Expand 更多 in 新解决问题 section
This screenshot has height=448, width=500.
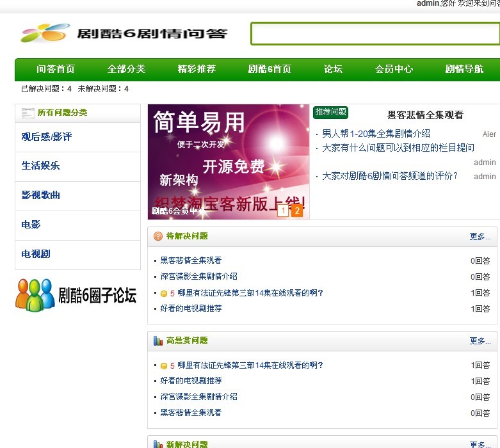[x=480, y=444]
